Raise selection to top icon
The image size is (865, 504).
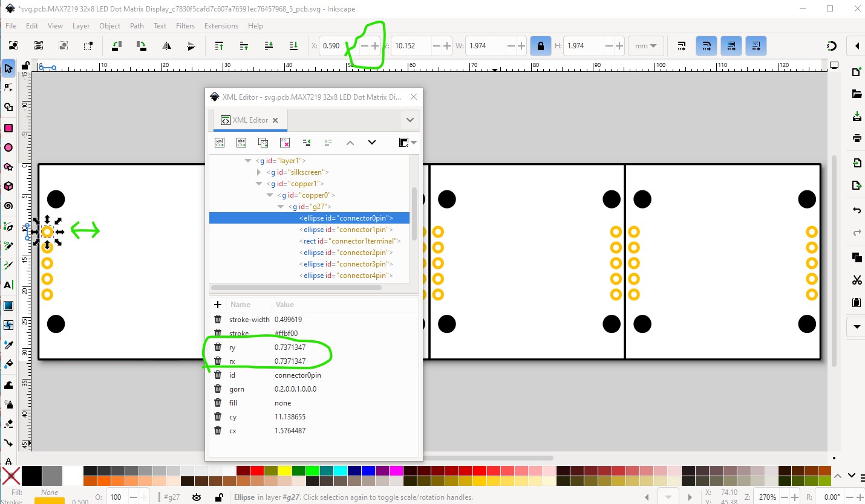219,46
